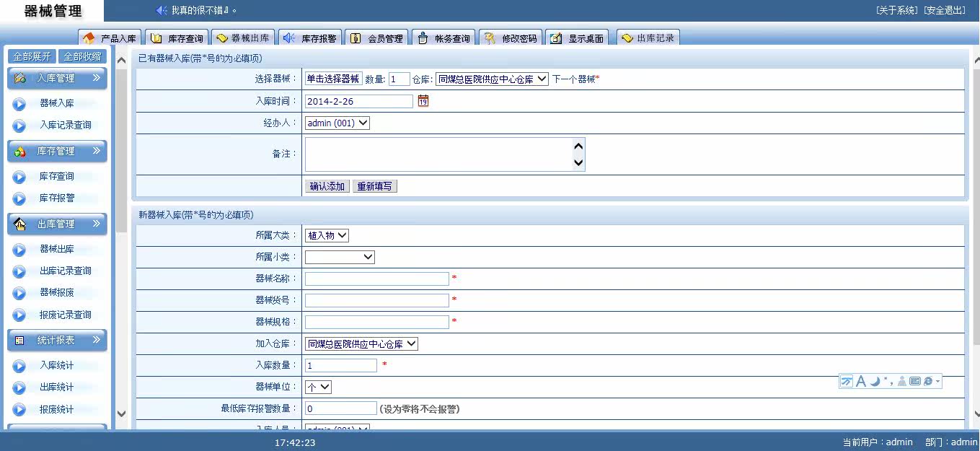Image resolution: width=980 pixels, height=451 pixels.
Task: Click the 器械货号 input field
Action: point(377,300)
